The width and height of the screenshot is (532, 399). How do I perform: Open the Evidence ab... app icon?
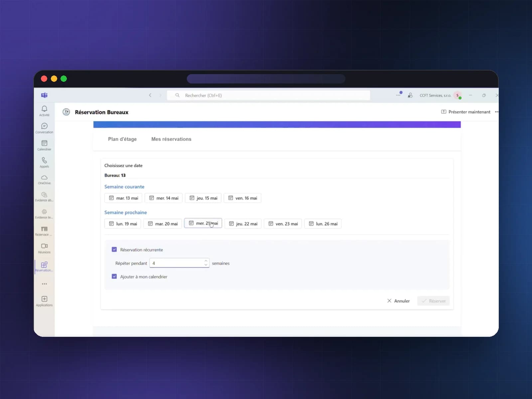pyautogui.click(x=44, y=197)
